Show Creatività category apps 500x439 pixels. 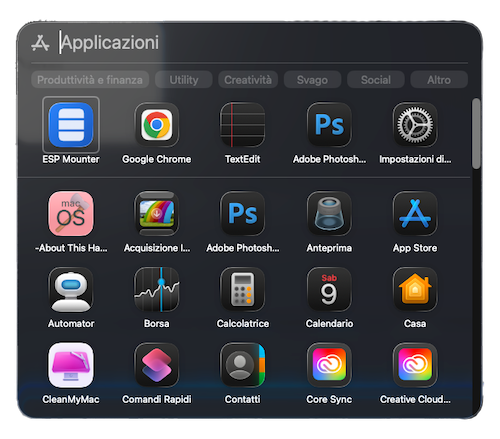[248, 80]
